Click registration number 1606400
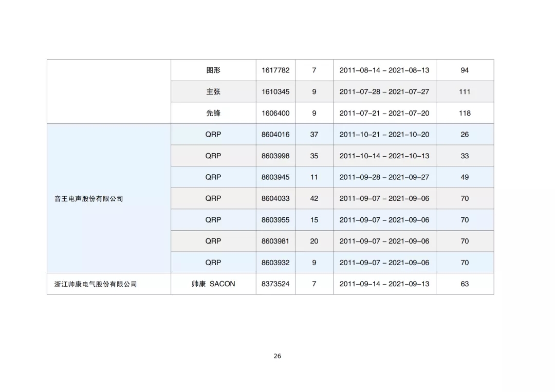 [x=275, y=113]
